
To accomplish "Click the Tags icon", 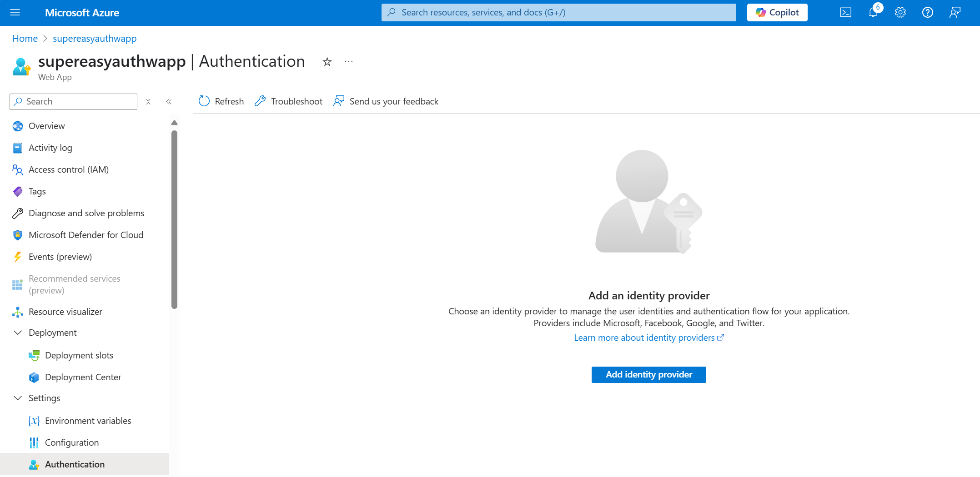I will coord(18,191).
